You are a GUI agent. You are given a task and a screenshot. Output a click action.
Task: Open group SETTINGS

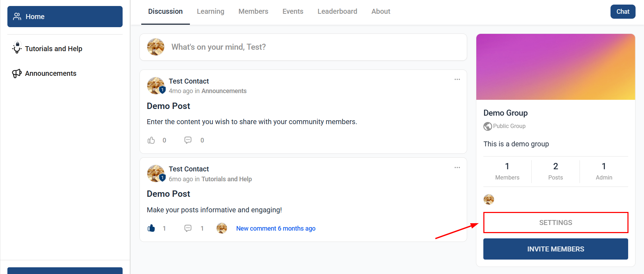556,223
